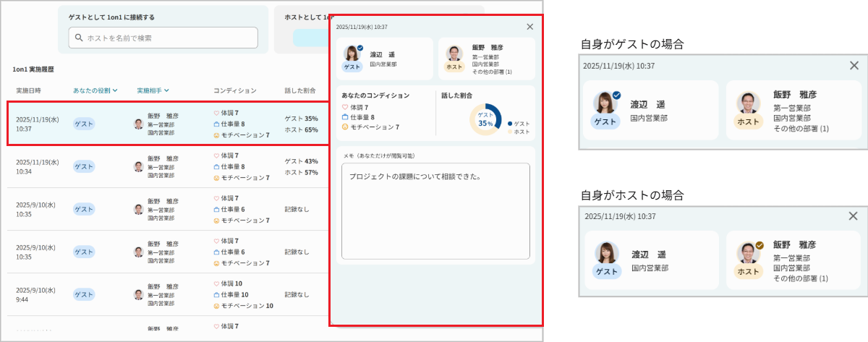
Task: Click heart icon under あなたのコンディション
Action: point(345,107)
